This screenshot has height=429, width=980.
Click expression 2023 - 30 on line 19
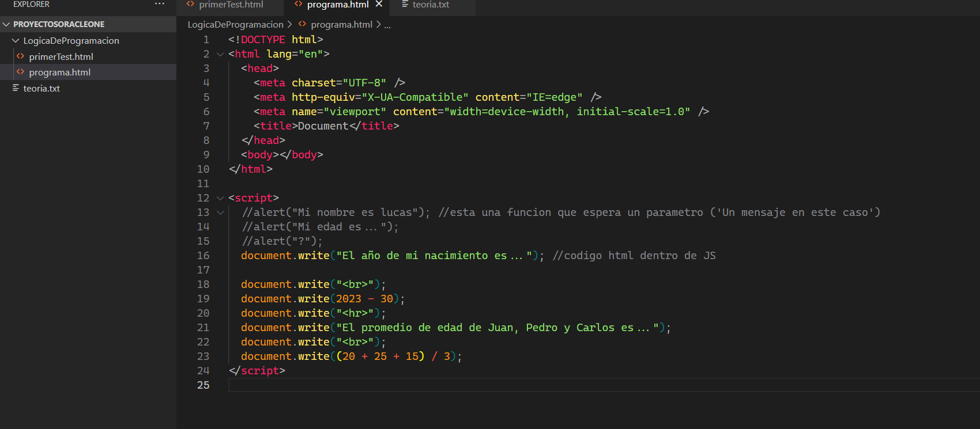click(x=364, y=299)
